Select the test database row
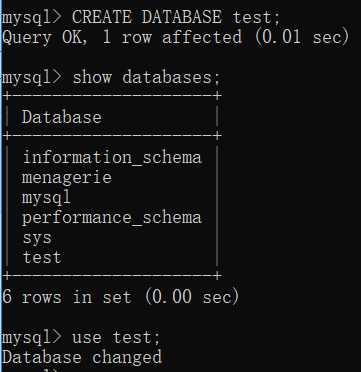This screenshot has width=361, height=372. tap(42, 257)
